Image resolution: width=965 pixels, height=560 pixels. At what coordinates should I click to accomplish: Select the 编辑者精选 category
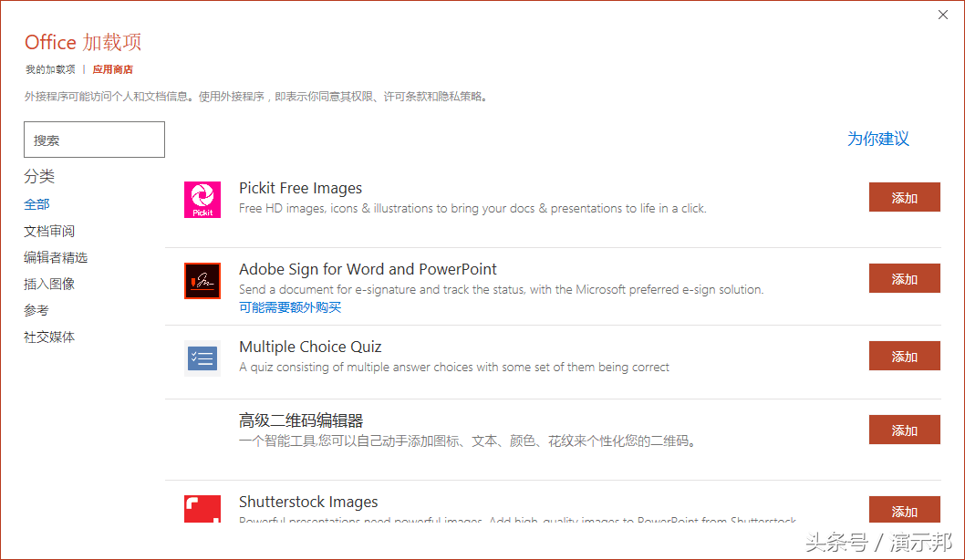56,258
